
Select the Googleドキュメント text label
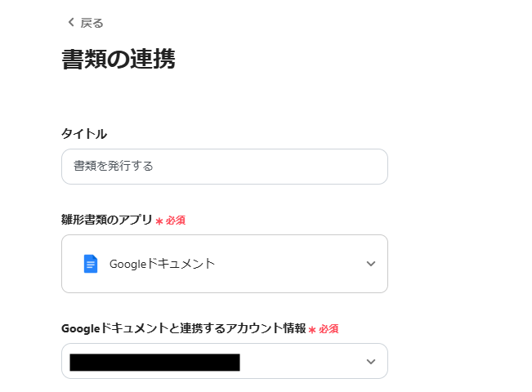(x=162, y=264)
